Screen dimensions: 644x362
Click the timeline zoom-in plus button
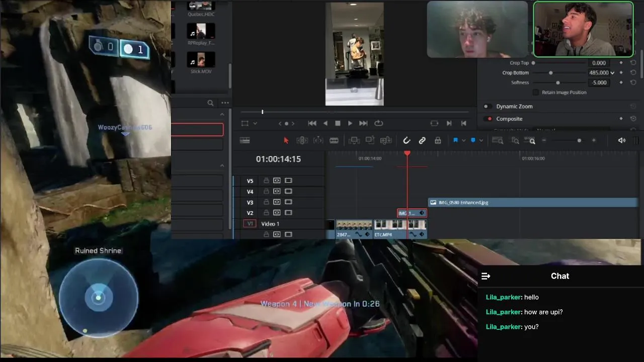pos(594,141)
